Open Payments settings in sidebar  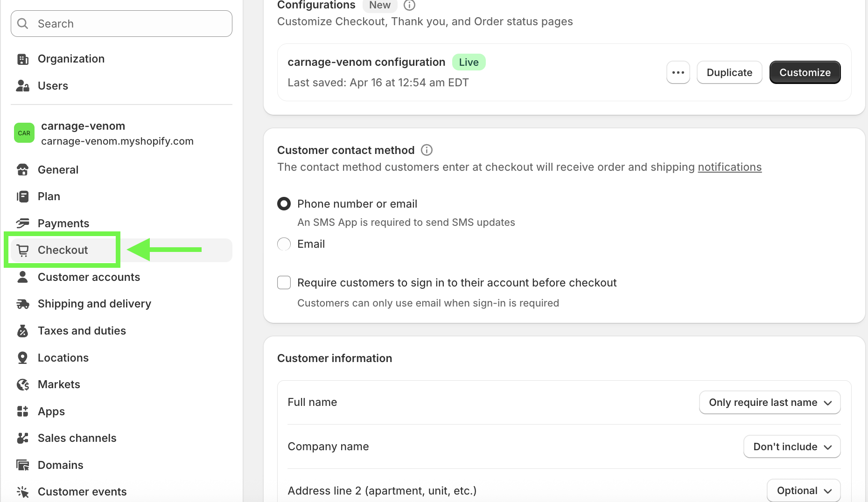coord(63,223)
